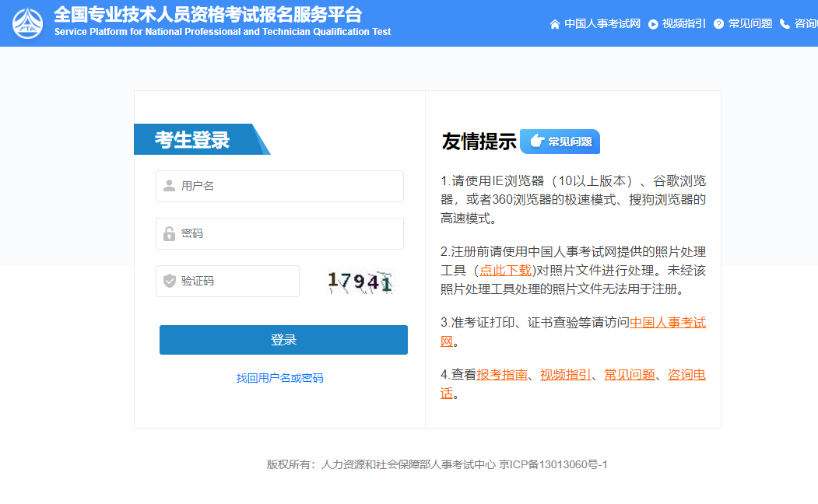The width and height of the screenshot is (818, 504).
Task: Click the footer text 京ICP备13013060号-1
Action: pyautogui.click(x=553, y=464)
